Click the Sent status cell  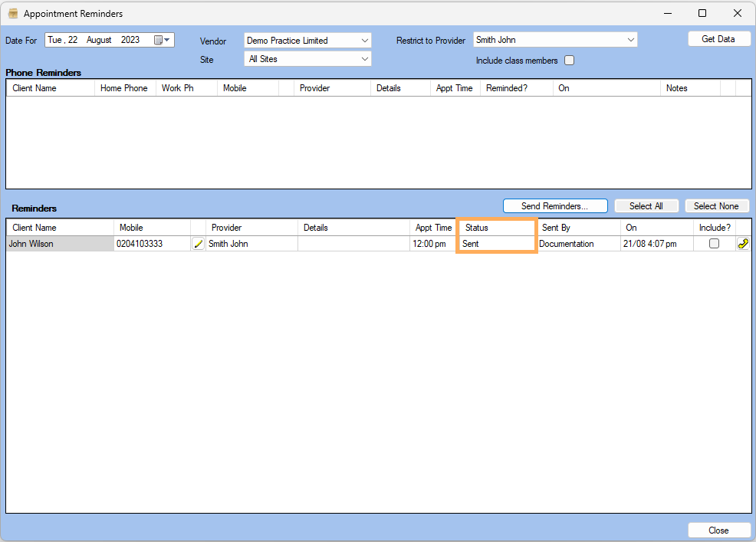496,244
